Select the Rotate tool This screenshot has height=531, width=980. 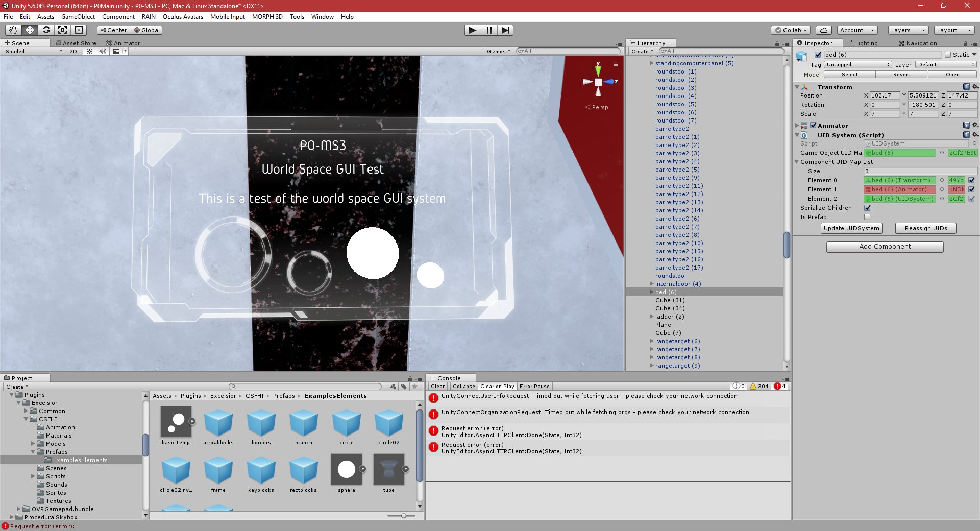tap(46, 30)
